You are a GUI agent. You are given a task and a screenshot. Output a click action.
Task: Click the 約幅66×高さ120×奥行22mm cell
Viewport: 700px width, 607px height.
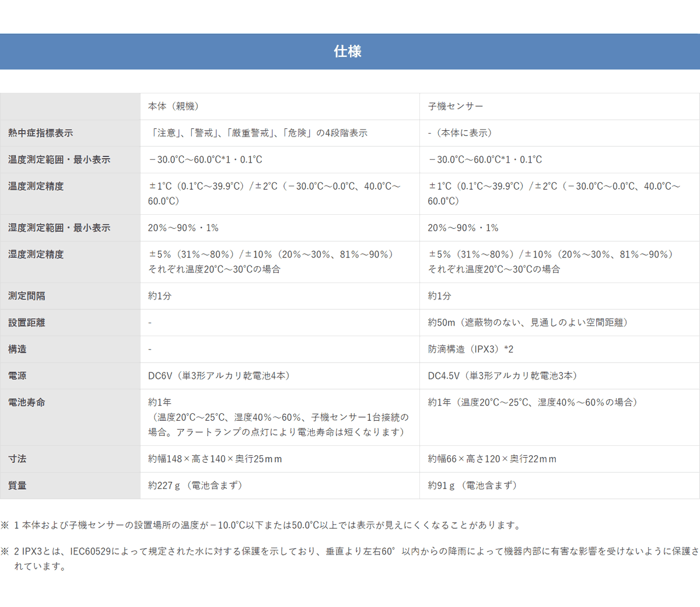click(559, 459)
